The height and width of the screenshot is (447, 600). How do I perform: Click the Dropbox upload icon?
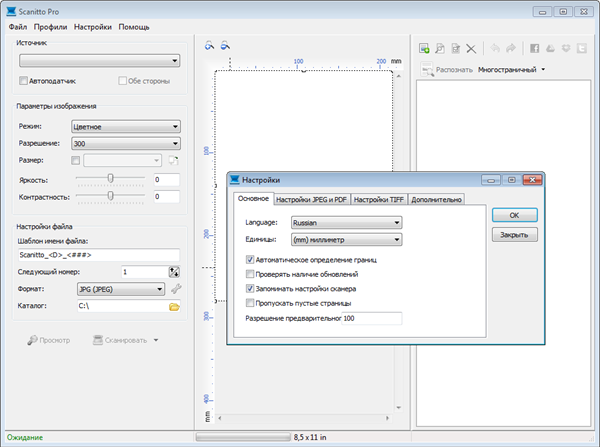pyautogui.click(x=566, y=47)
